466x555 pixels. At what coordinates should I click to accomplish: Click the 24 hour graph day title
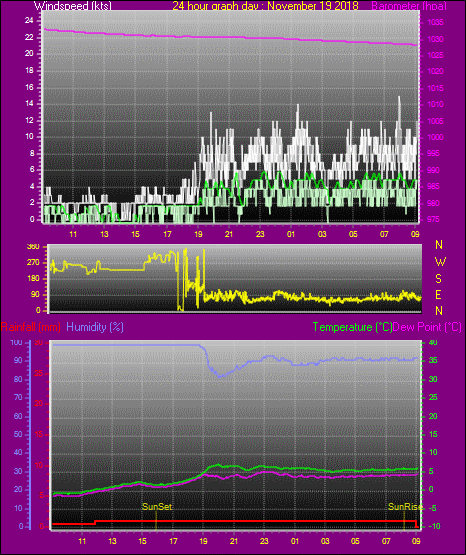coord(265,6)
